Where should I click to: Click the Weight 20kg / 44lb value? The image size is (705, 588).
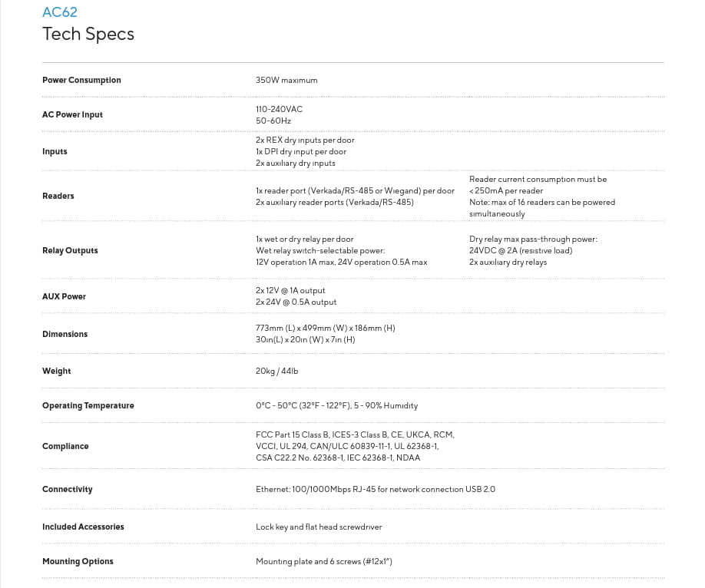click(277, 371)
